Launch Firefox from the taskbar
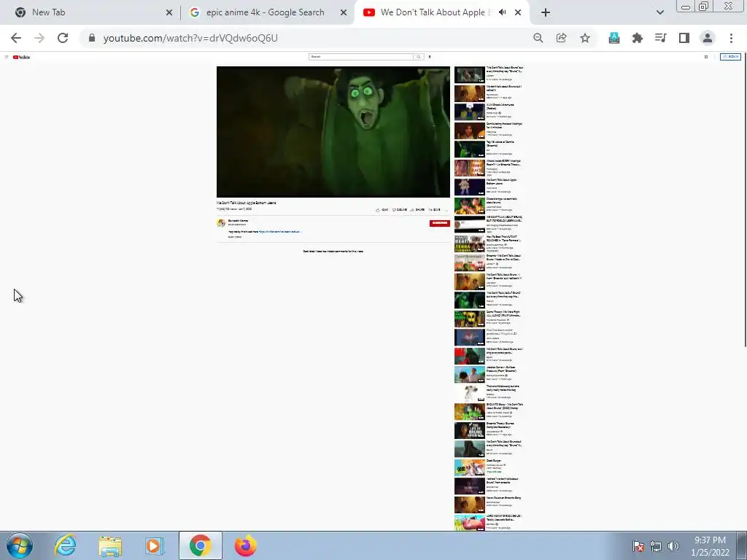Viewport: 747px width, 560px height. [x=245, y=545]
